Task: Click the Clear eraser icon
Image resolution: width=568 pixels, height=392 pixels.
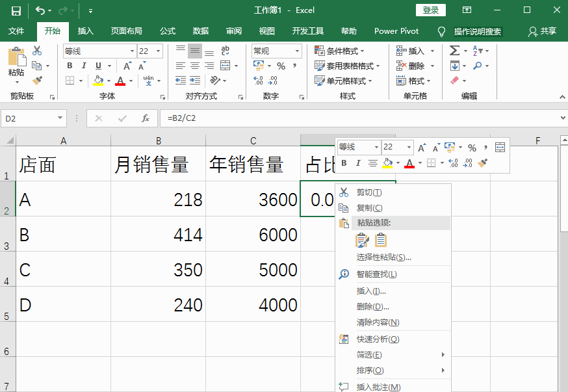Action: click(455, 81)
